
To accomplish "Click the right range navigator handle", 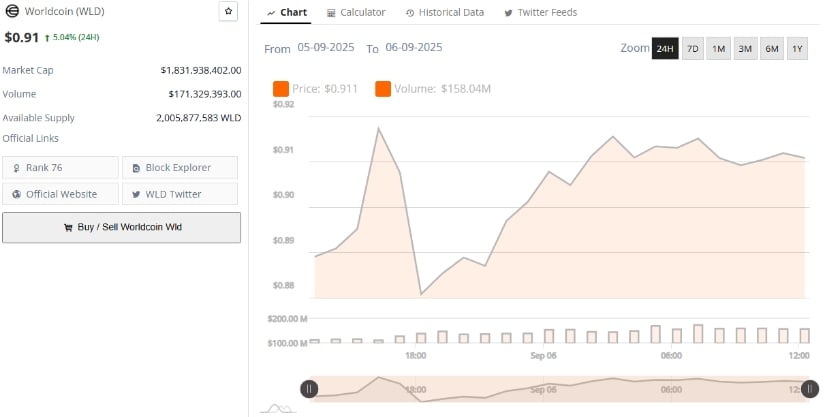I will point(810,389).
